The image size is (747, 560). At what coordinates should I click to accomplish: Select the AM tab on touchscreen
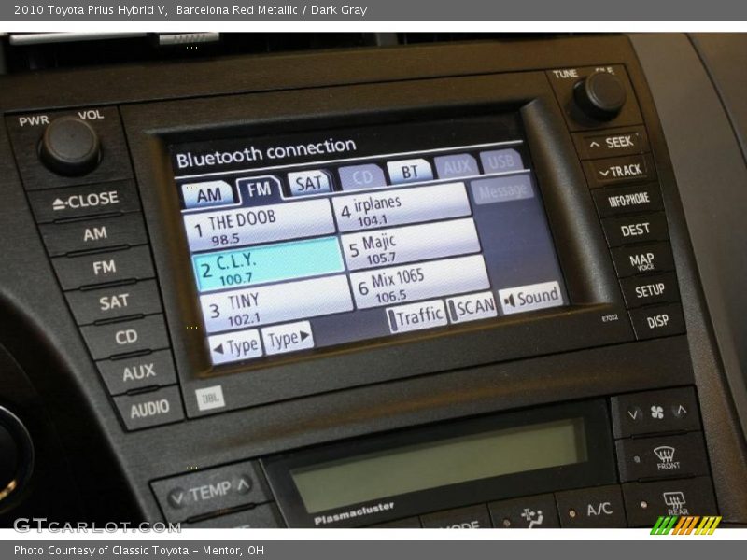[207, 194]
